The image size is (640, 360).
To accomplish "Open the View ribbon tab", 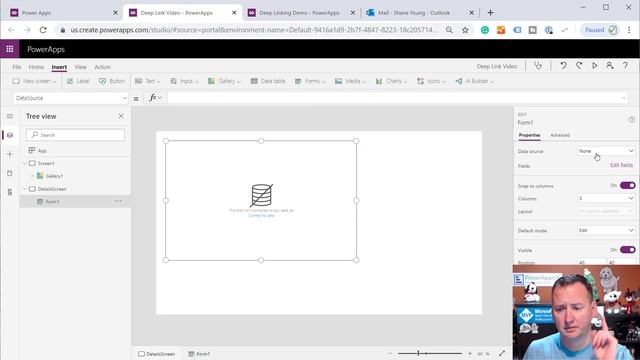I will click(x=80, y=67).
